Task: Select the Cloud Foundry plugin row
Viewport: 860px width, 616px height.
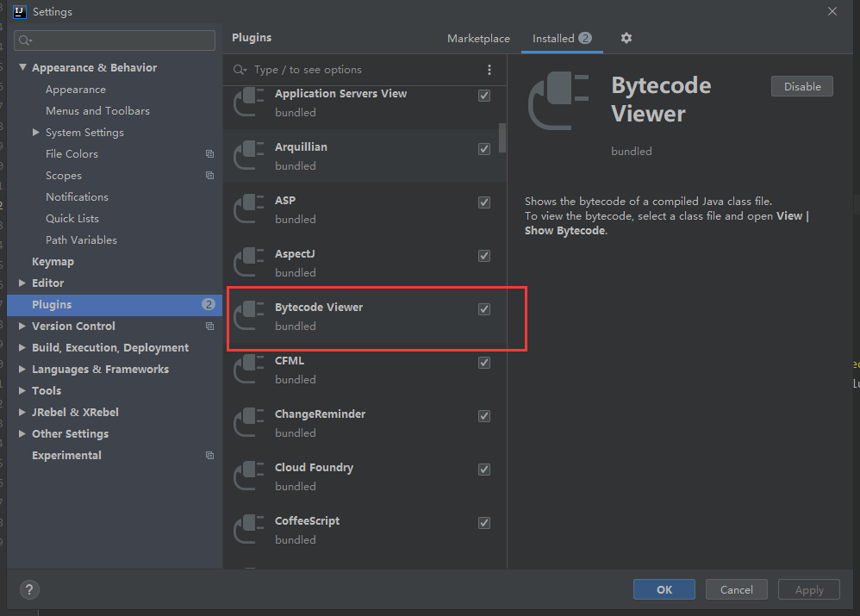Action: tap(365, 476)
